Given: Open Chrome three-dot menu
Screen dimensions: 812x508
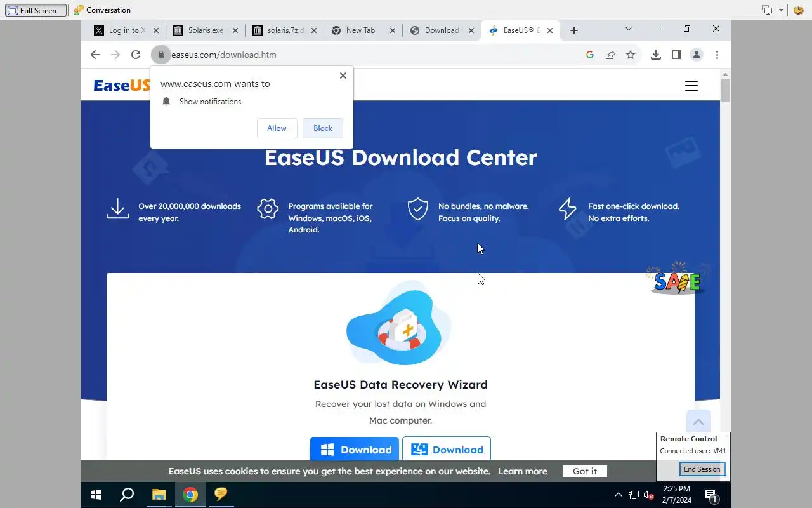Looking at the screenshot, I should coord(717,55).
